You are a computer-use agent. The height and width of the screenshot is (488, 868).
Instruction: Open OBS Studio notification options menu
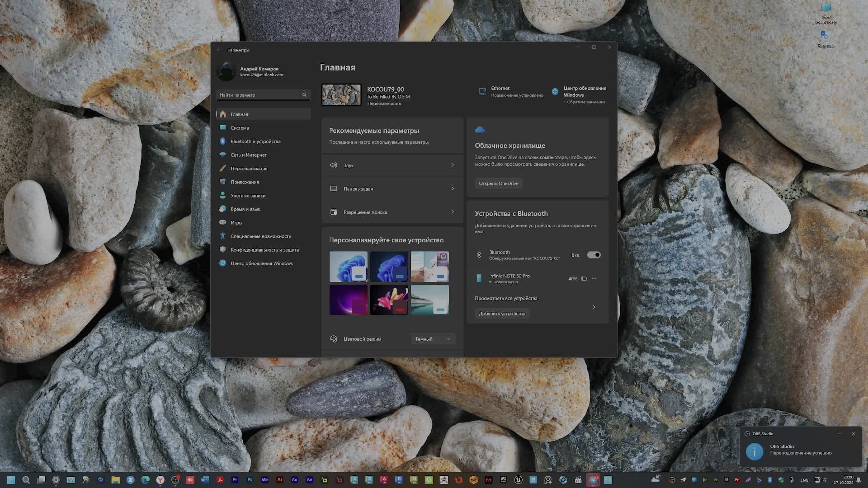[840, 434]
